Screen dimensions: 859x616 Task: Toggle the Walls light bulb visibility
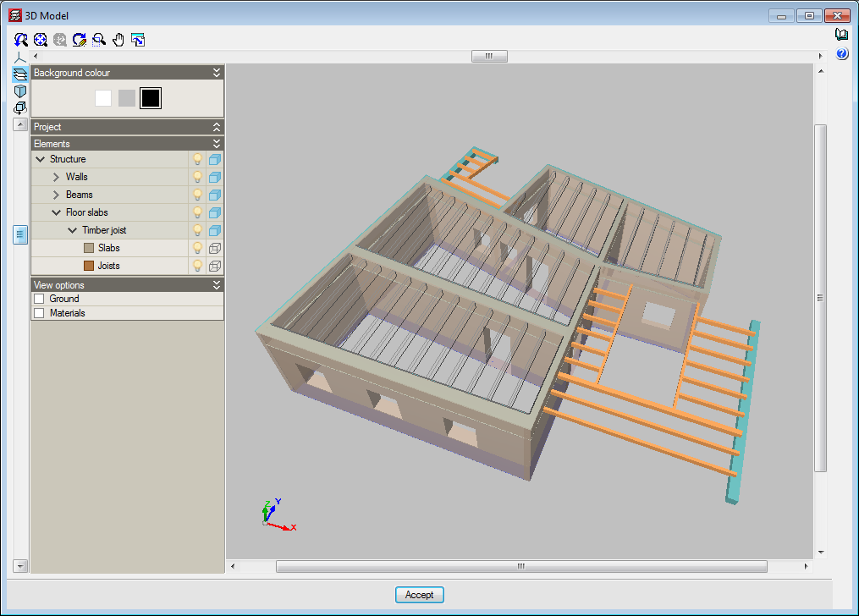coord(197,177)
